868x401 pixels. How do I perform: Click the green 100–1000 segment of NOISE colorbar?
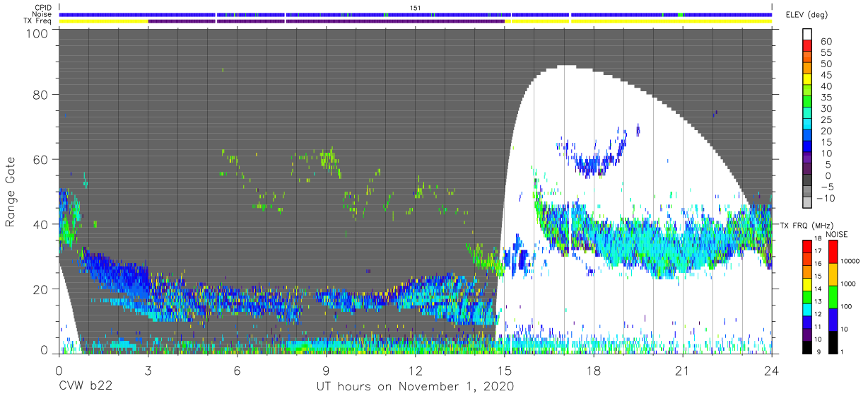833,297
